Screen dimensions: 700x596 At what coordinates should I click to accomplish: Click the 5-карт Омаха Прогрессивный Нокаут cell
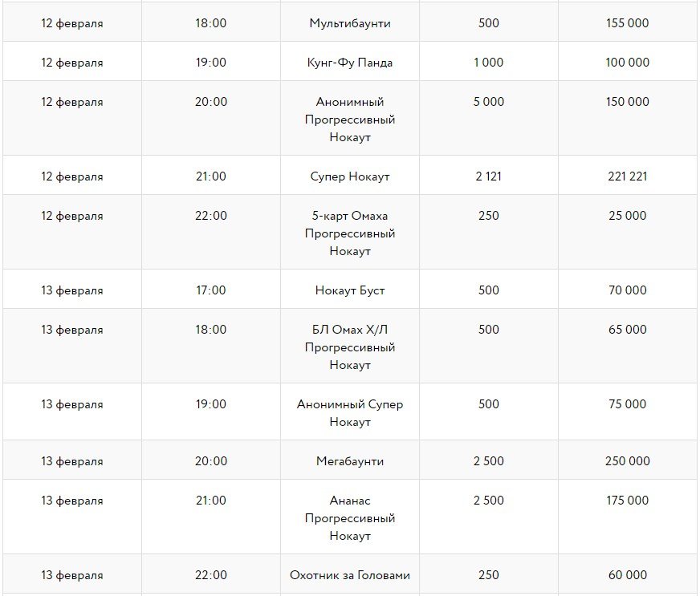tap(350, 233)
